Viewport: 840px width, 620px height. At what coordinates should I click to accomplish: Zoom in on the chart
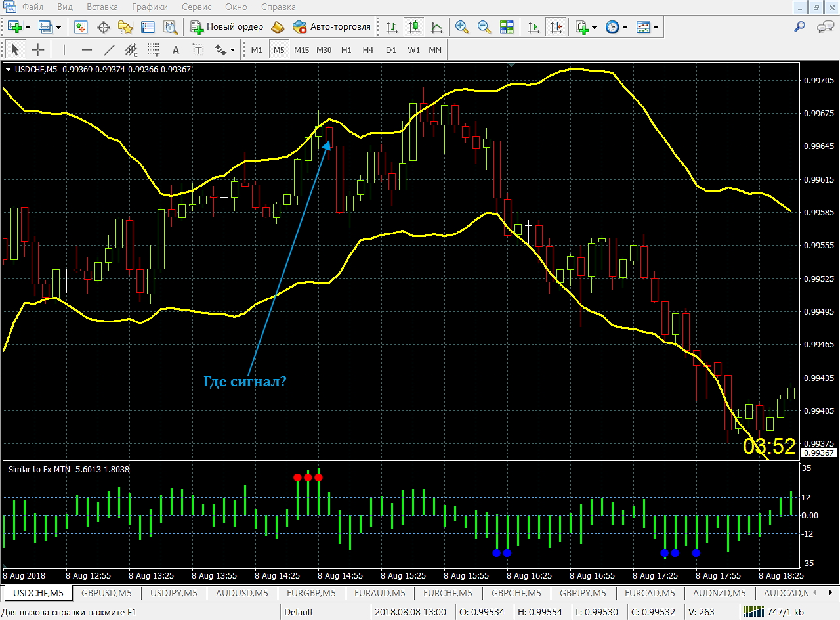pos(462,27)
